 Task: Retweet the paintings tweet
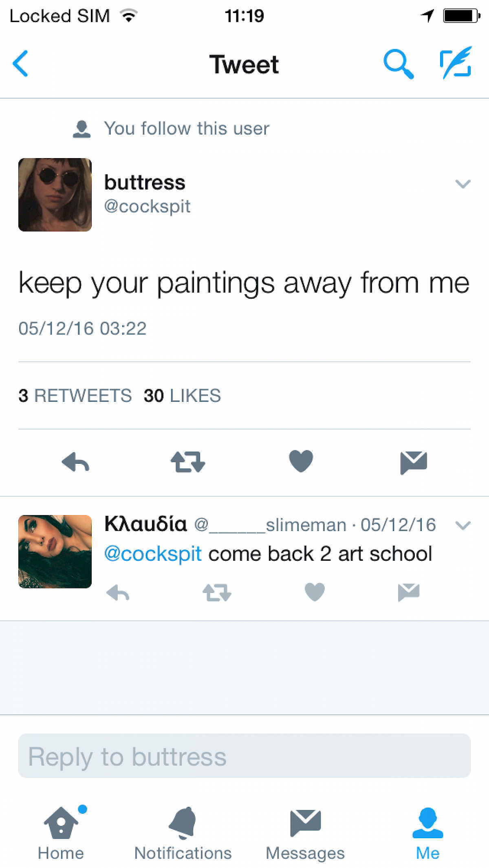click(188, 462)
